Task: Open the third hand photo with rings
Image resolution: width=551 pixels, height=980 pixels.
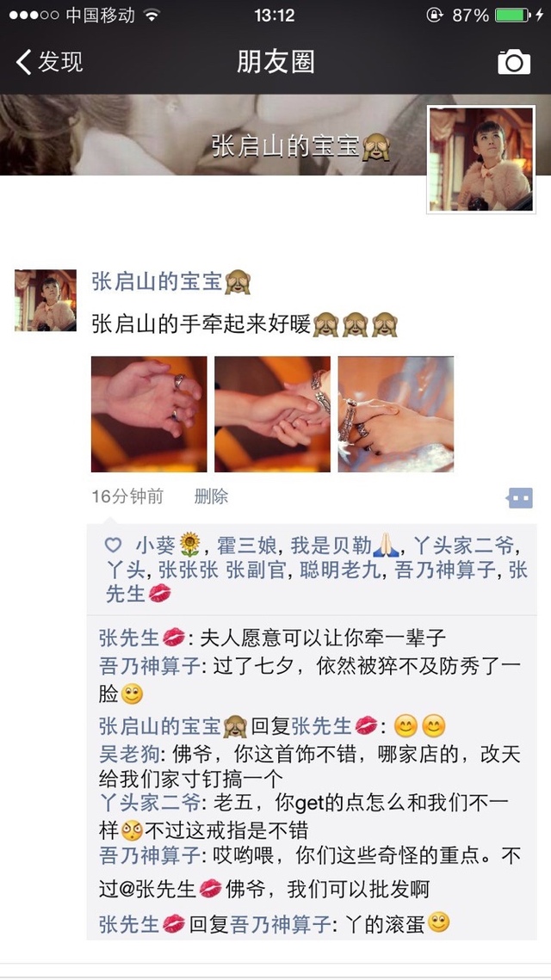Action: 396,414
